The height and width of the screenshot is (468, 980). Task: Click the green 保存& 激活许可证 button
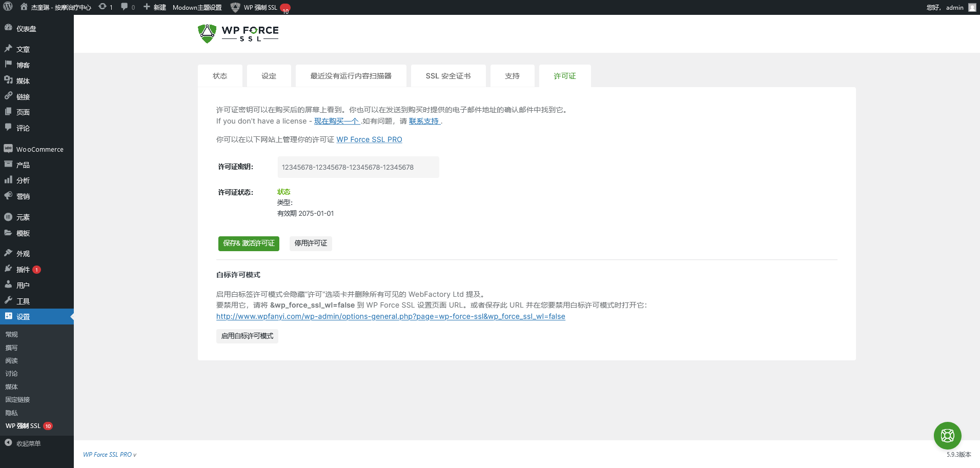tap(249, 243)
